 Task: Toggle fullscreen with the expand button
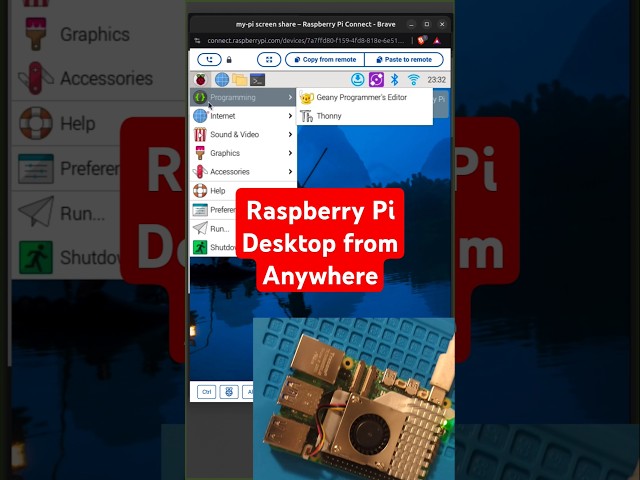click(x=269, y=60)
